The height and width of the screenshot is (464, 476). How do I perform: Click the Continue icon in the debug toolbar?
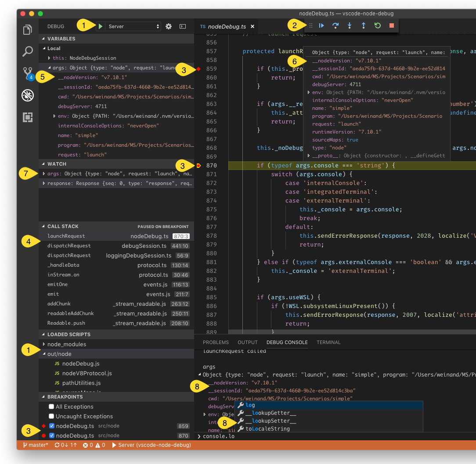[321, 25]
